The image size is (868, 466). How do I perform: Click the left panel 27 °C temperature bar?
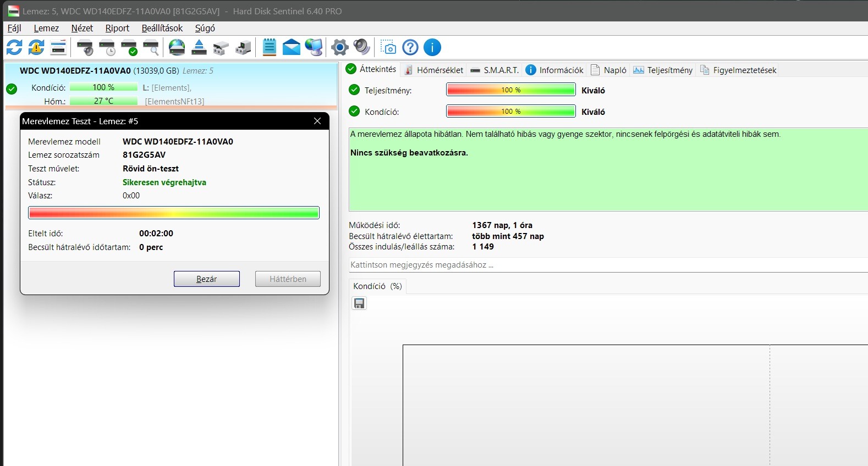click(x=103, y=101)
